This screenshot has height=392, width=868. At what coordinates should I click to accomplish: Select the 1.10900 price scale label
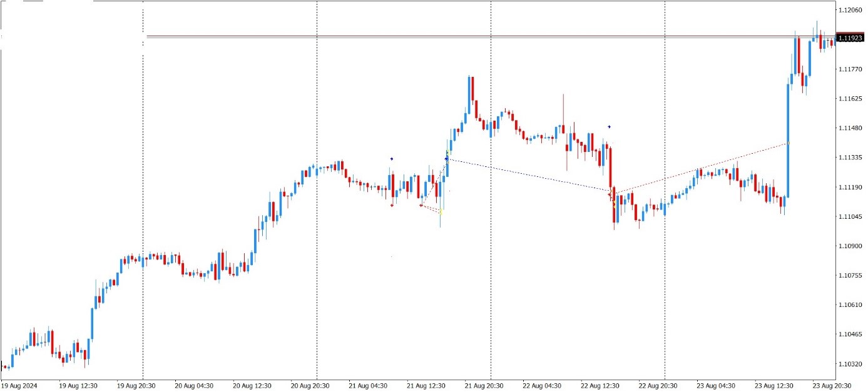coord(851,246)
